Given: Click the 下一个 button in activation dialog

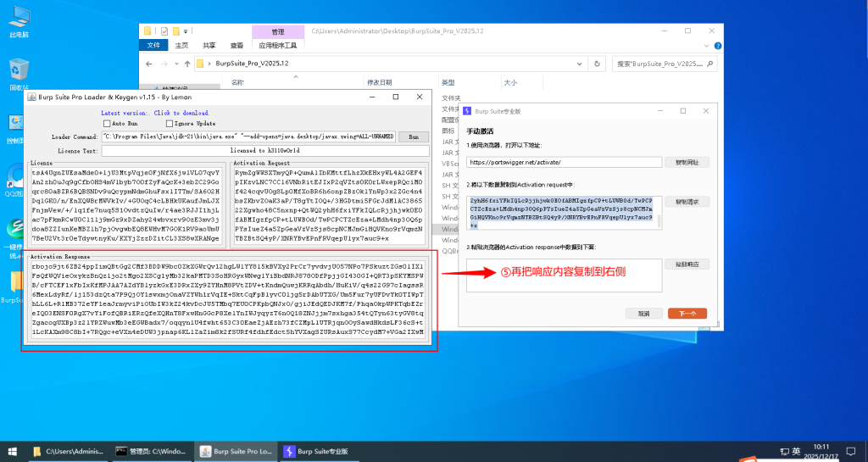Looking at the screenshot, I should coord(687,313).
